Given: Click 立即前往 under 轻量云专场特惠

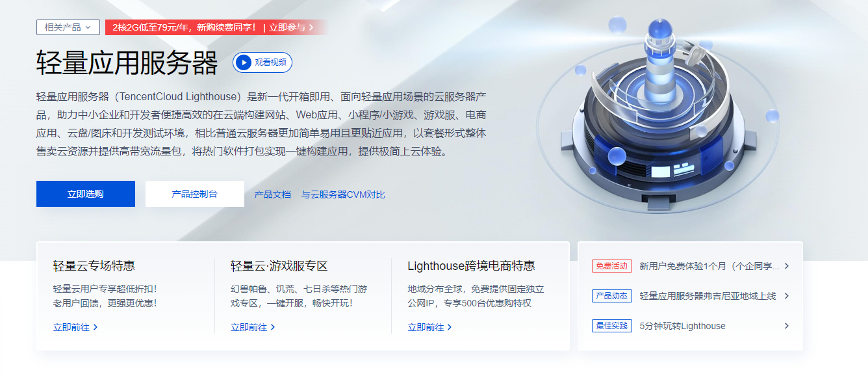Looking at the screenshot, I should [75, 327].
